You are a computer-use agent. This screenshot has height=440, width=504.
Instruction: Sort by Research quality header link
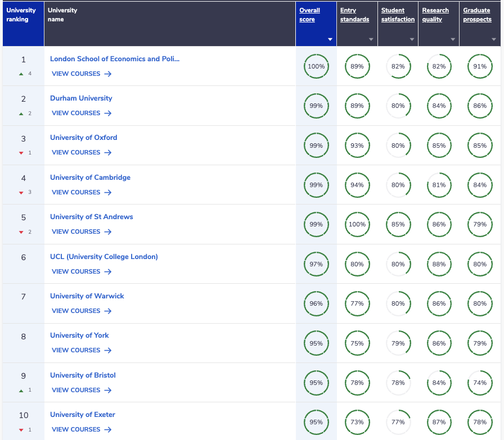[435, 15]
